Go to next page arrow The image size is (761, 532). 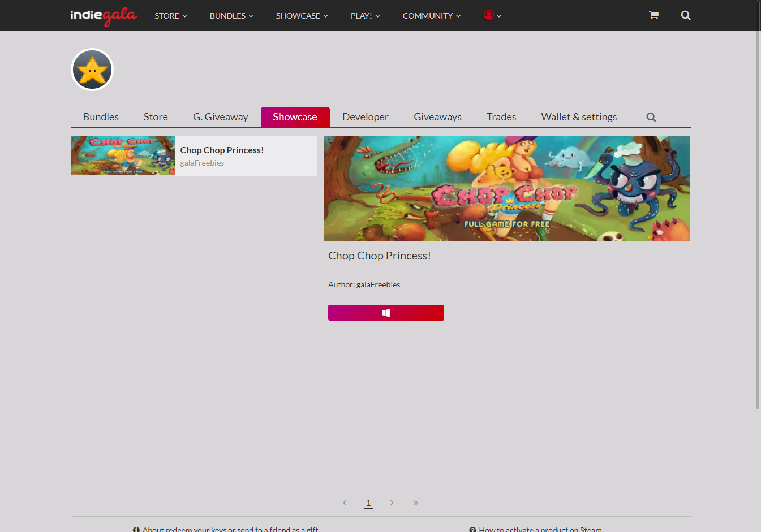click(392, 503)
